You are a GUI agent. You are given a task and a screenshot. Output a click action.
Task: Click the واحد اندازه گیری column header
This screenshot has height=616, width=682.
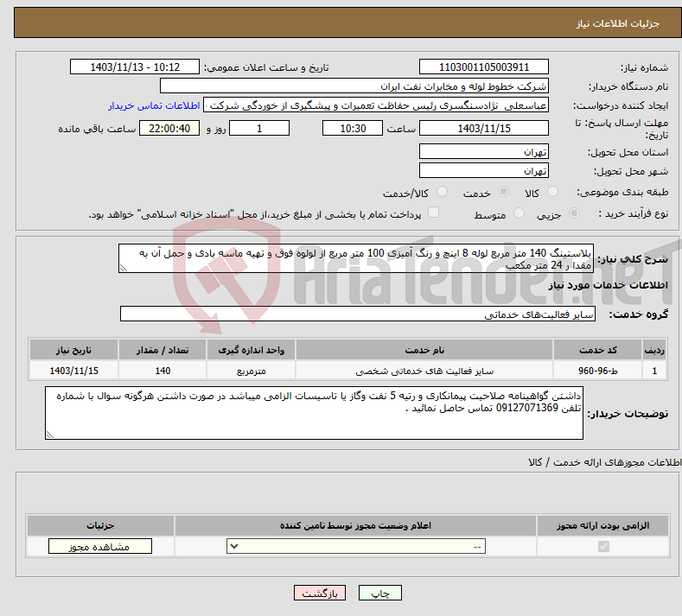tap(251, 350)
